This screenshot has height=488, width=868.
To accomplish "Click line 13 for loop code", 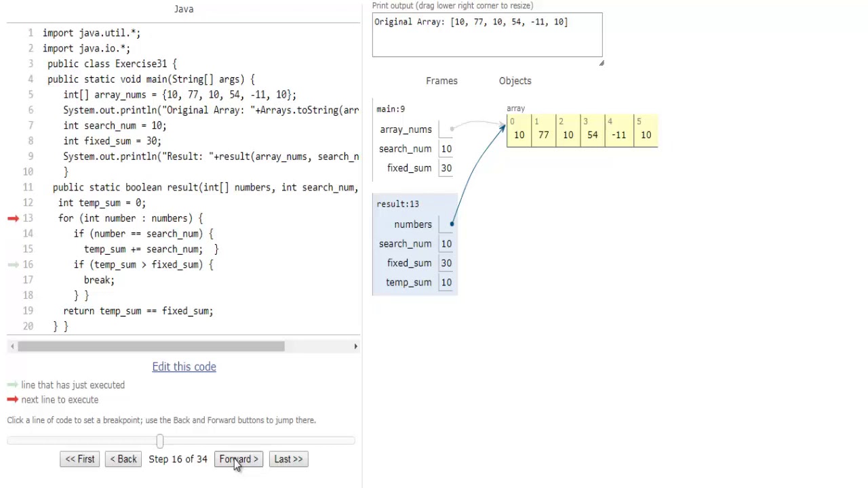I will pos(130,218).
